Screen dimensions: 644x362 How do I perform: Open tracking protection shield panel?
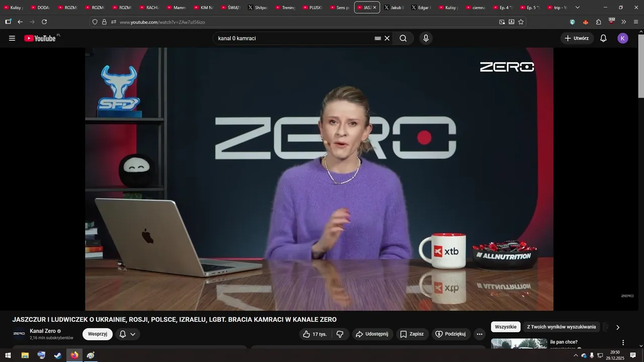click(x=95, y=22)
